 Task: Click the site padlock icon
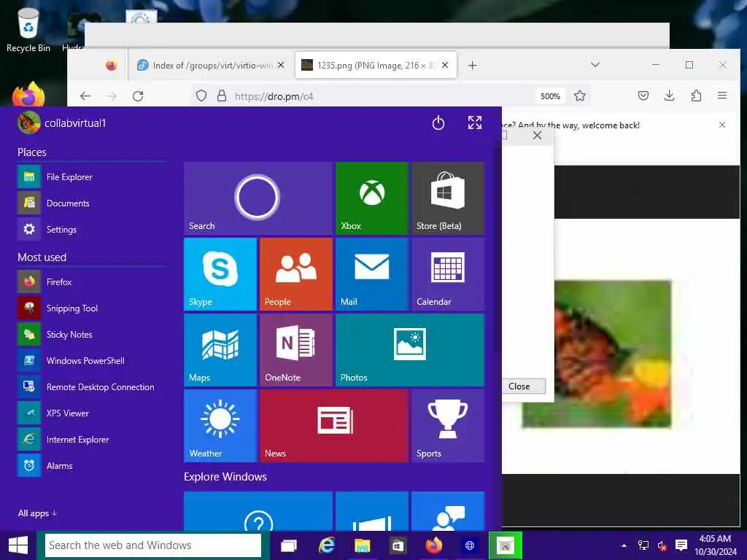click(x=222, y=96)
